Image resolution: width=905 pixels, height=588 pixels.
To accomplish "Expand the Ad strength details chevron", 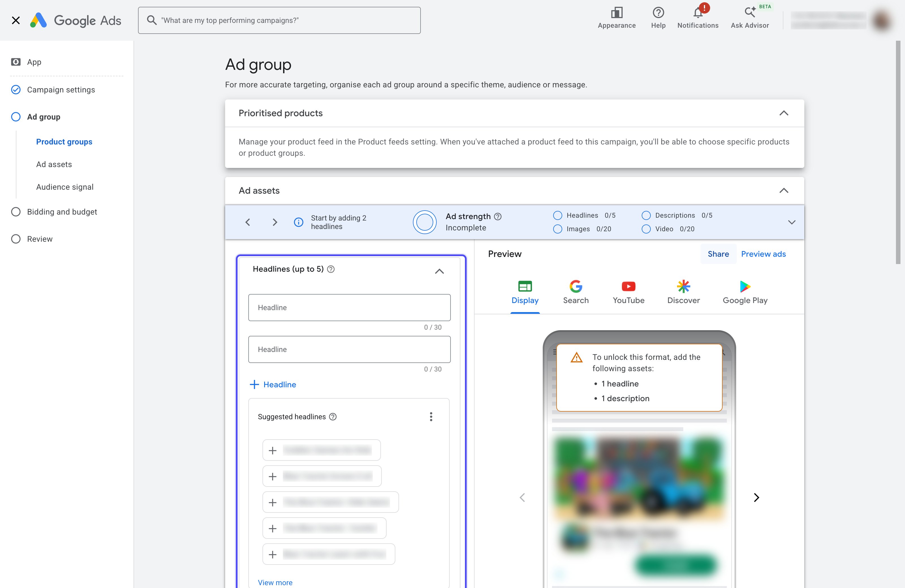I will coord(792,222).
